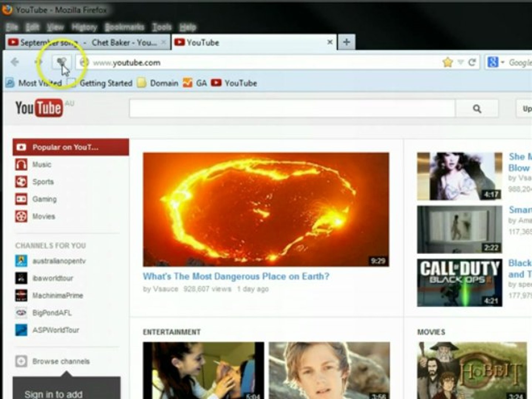Open the Tools menu
This screenshot has width=532, height=399.
click(x=162, y=27)
